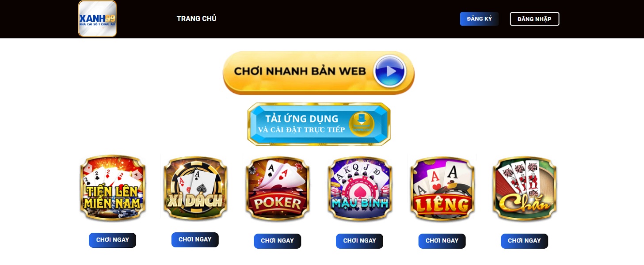The width and height of the screenshot is (644, 265).
Task: Open the Tiến Lên Miền Nam game icon
Action: click(x=113, y=188)
